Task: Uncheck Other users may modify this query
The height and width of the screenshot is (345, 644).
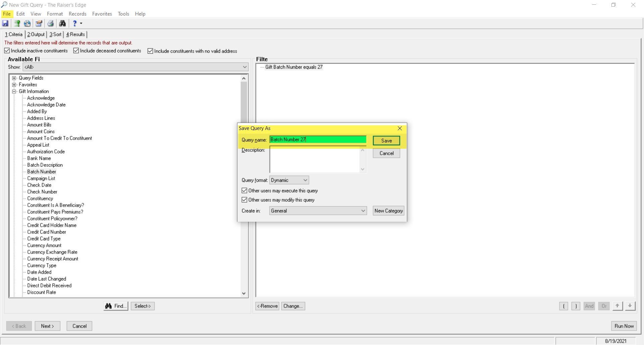Action: 245,200
